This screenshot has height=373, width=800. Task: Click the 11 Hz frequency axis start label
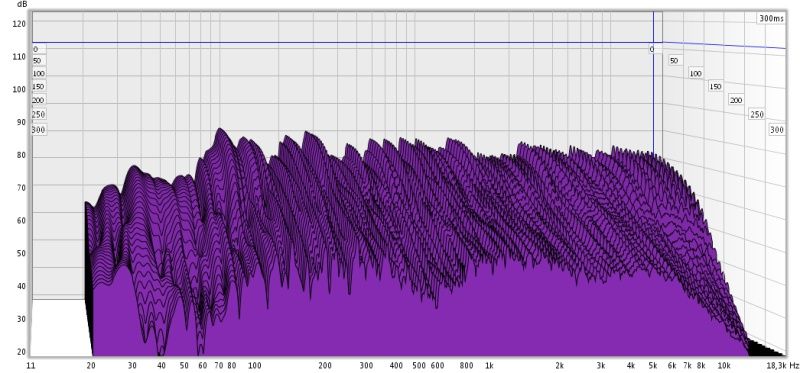pos(30,365)
